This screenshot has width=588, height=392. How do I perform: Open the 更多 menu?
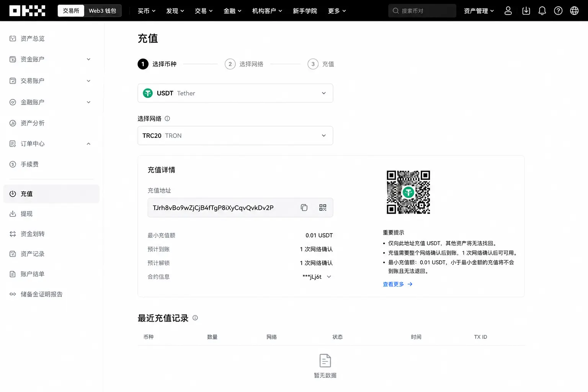tap(337, 11)
